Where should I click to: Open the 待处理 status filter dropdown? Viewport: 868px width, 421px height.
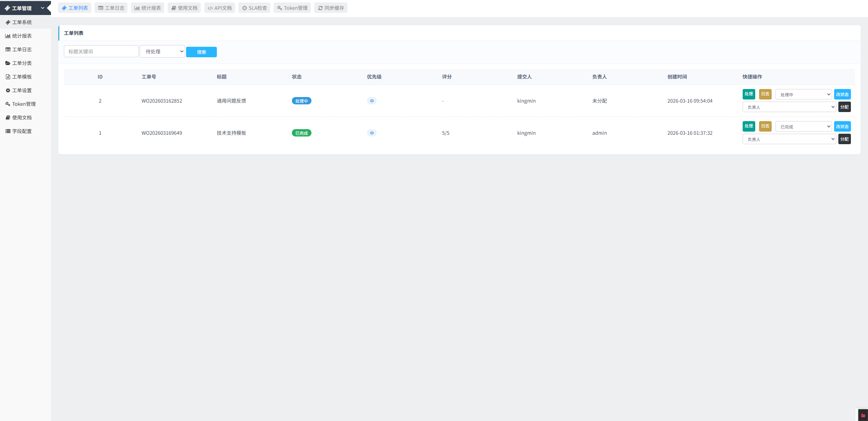pyautogui.click(x=162, y=52)
